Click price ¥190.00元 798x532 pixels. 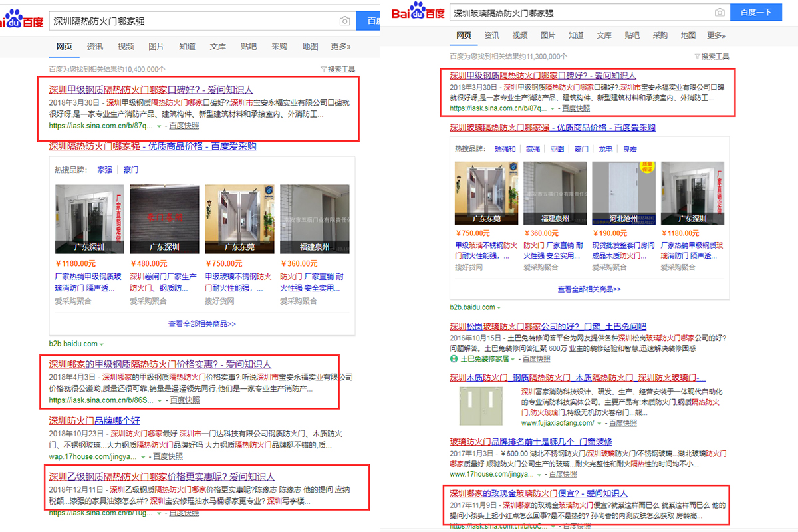pyautogui.click(x=609, y=233)
